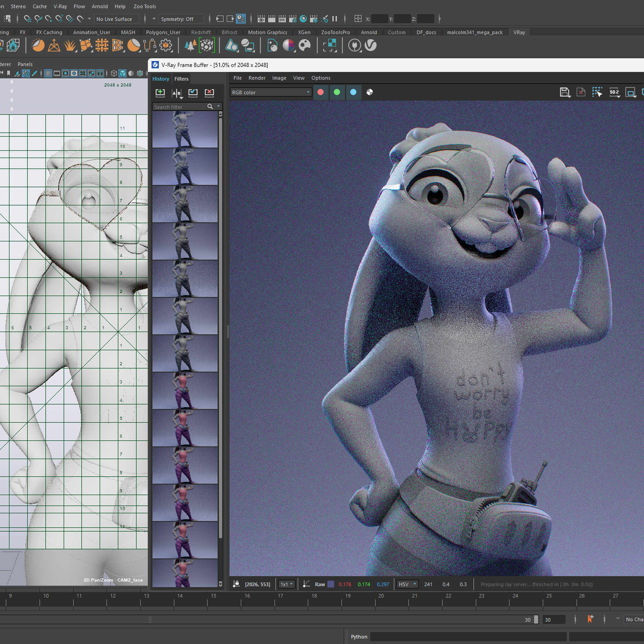Screen dimensions: 644x644
Task: Toggle the green channel display
Action: point(337,92)
